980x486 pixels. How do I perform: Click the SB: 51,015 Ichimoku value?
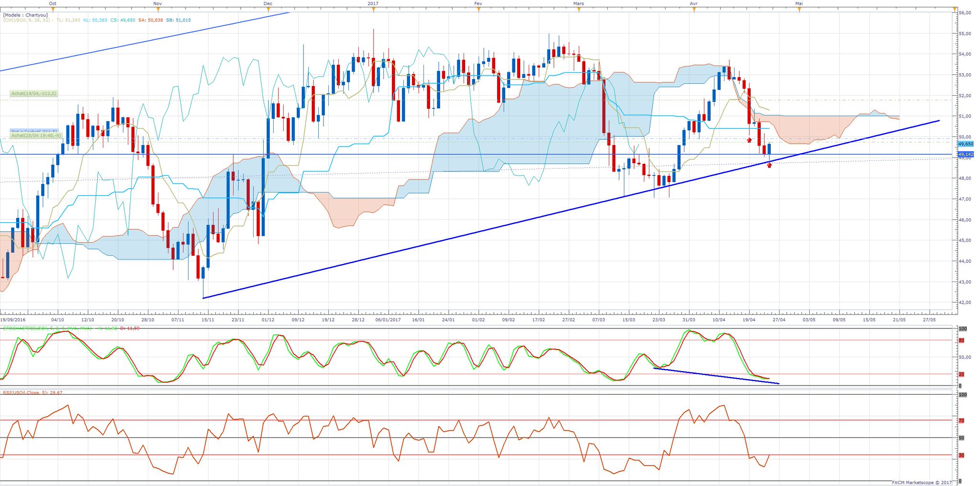pos(178,20)
